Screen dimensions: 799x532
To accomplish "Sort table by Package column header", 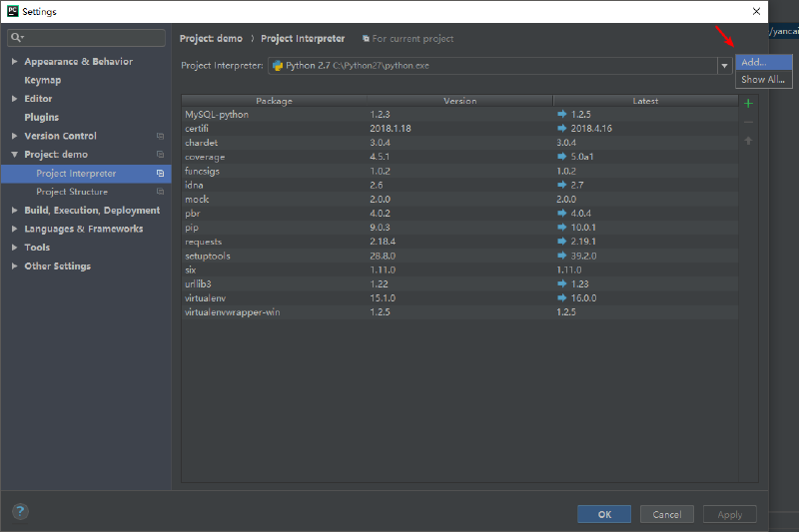I will tap(274, 101).
